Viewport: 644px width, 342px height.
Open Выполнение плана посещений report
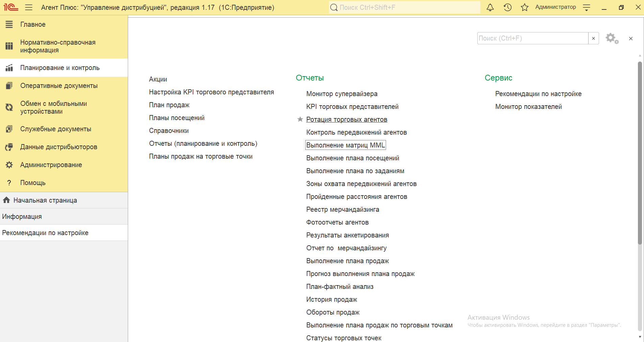(353, 158)
